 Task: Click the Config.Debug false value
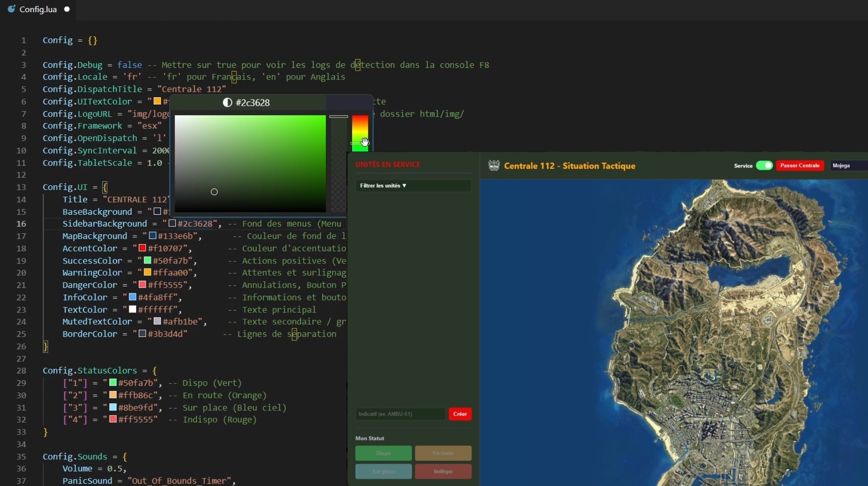[130, 65]
